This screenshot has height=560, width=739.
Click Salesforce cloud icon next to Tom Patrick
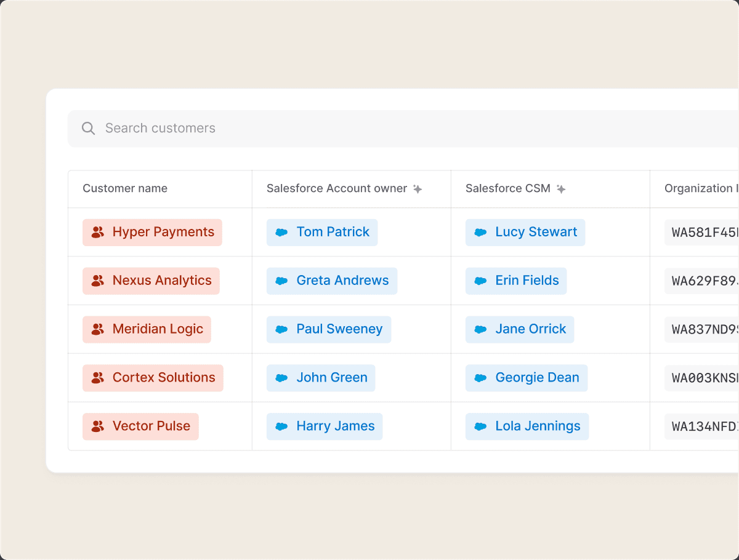(281, 233)
